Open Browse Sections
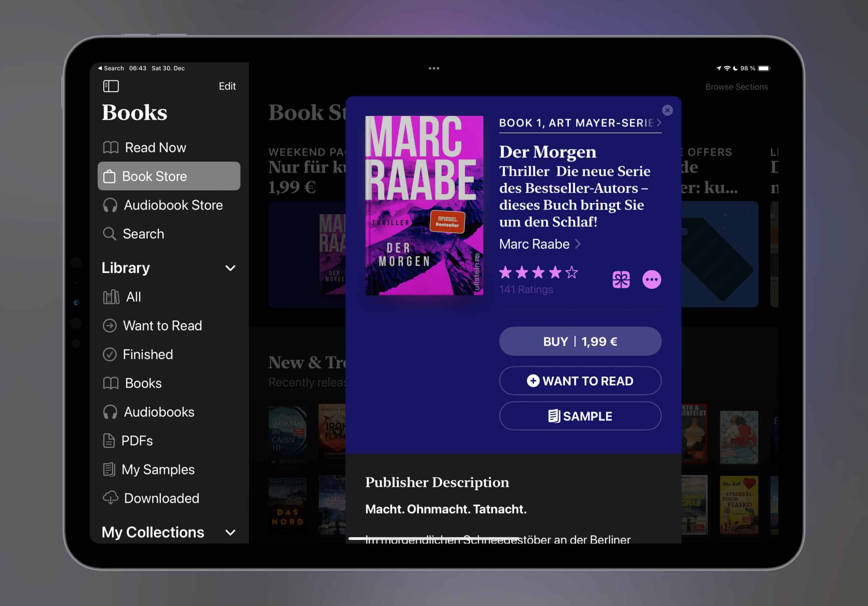Screen dimensions: 868x606 [736, 87]
